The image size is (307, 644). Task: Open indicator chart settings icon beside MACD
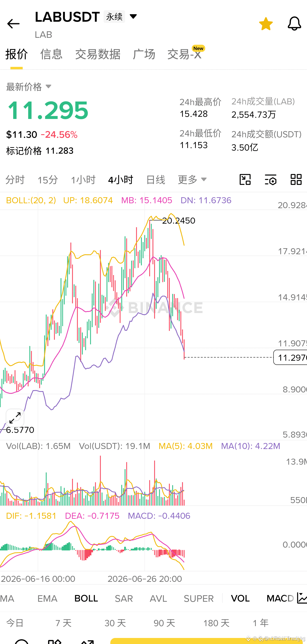302,598
